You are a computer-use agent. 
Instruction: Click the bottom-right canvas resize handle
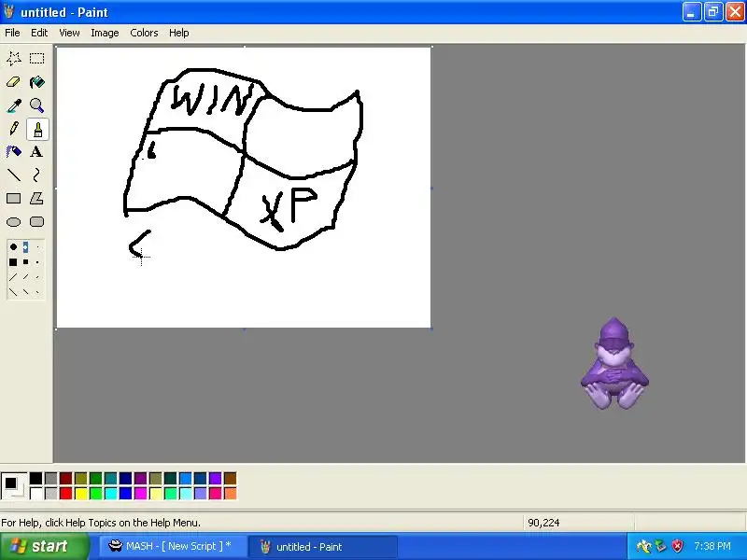pyautogui.click(x=431, y=329)
